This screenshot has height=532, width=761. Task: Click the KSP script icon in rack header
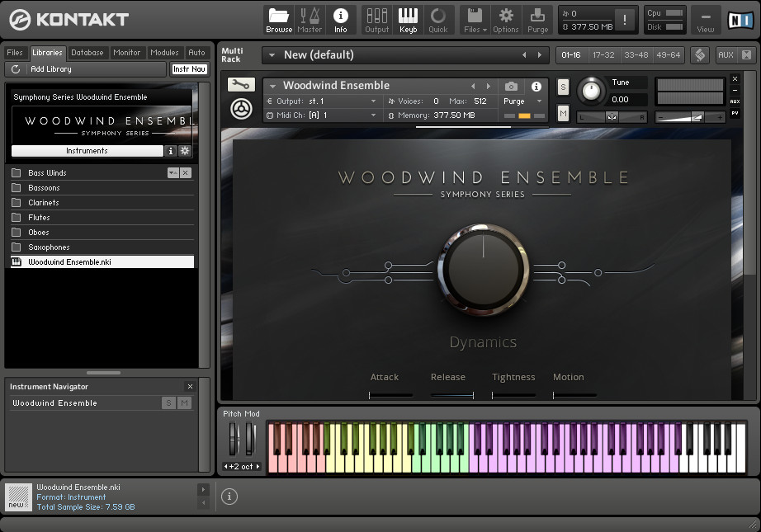coord(700,54)
